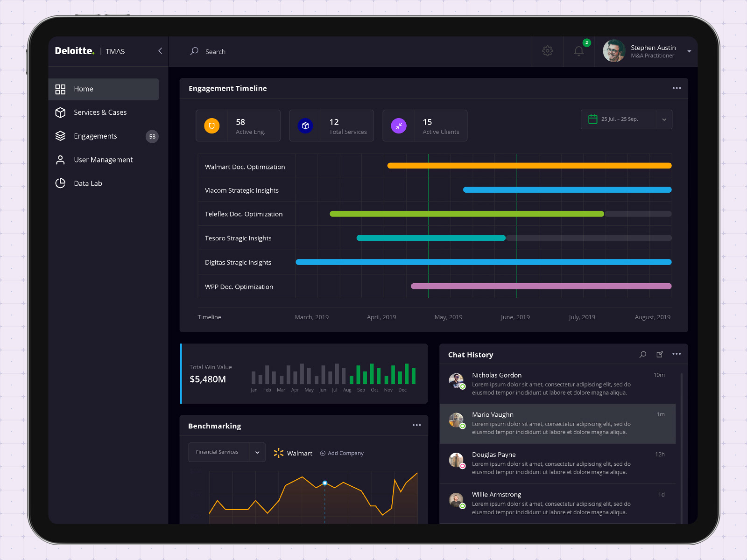Click the June, 2019 timeline label
This screenshot has height=560, width=747.
(515, 317)
